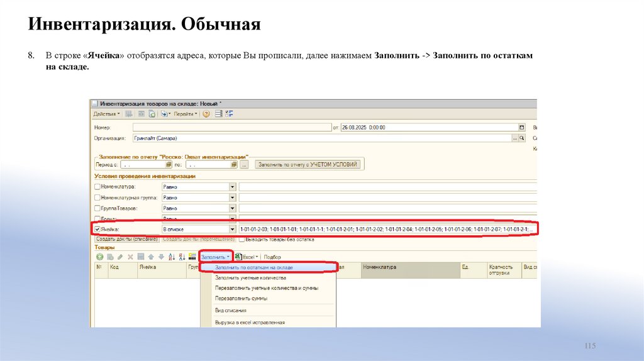The image size is (644, 361).
Task: Click the delete row X icon
Action: point(130,257)
